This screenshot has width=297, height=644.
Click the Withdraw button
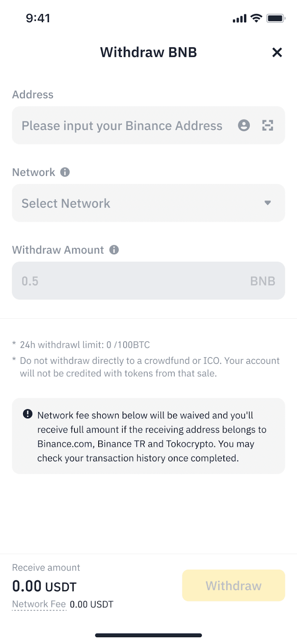[233, 586]
